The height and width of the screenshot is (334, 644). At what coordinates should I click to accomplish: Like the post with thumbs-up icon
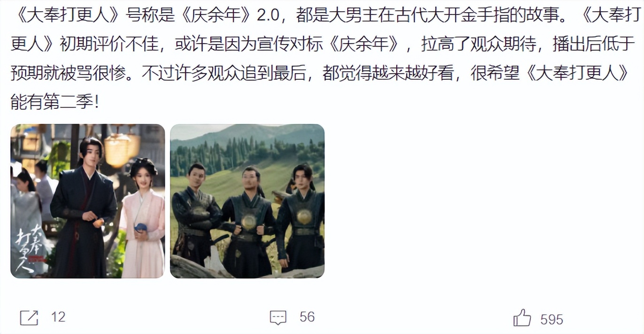(x=522, y=318)
